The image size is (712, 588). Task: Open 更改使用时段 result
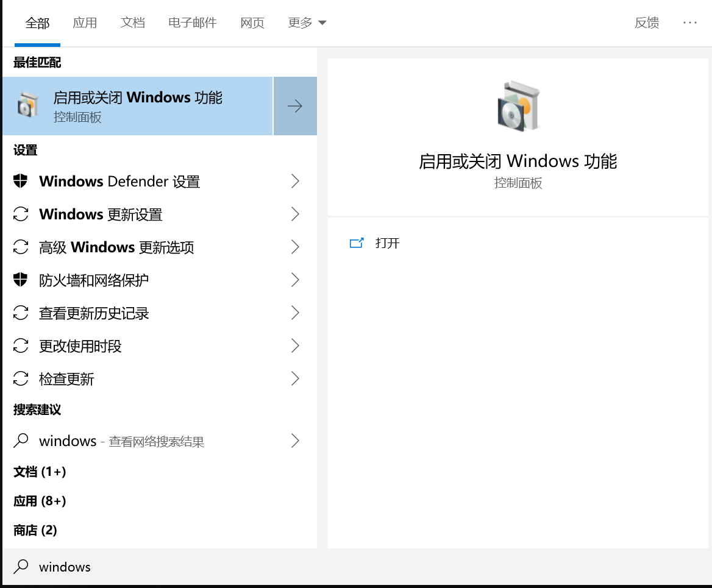(159, 345)
